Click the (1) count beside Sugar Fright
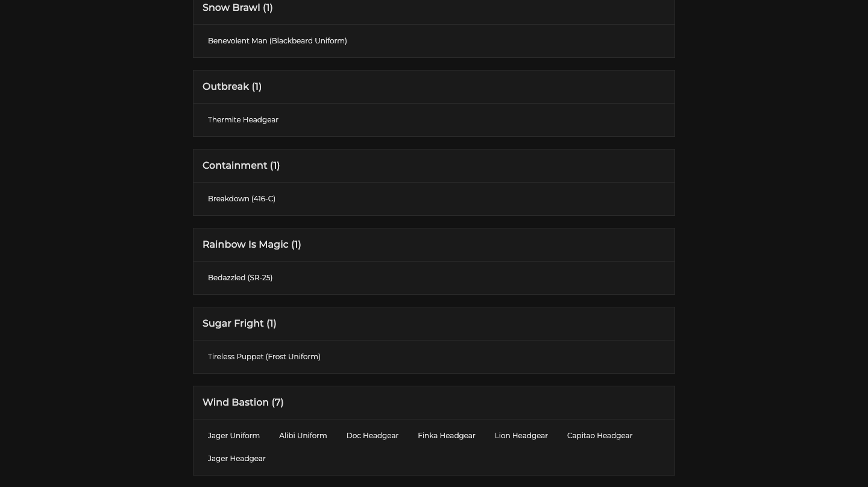 (x=271, y=324)
